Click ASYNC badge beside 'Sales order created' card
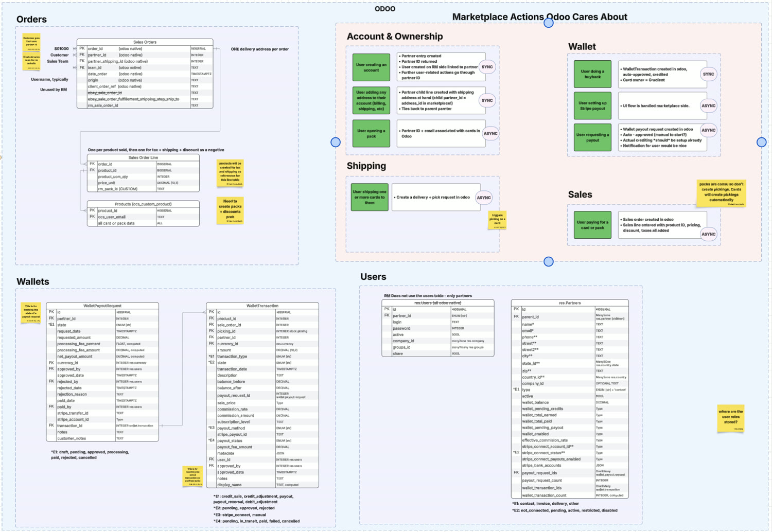Image resolution: width=772 pixels, height=532 pixels. pyautogui.click(x=709, y=234)
